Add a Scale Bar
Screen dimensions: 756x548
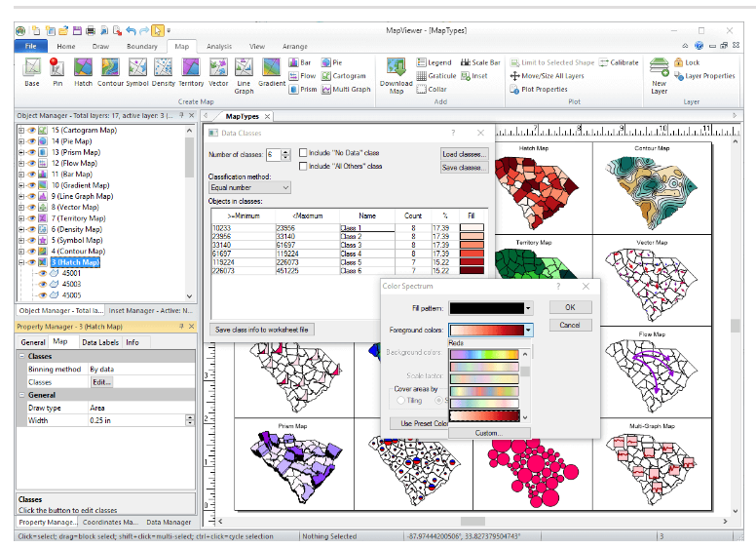pyautogui.click(x=480, y=62)
